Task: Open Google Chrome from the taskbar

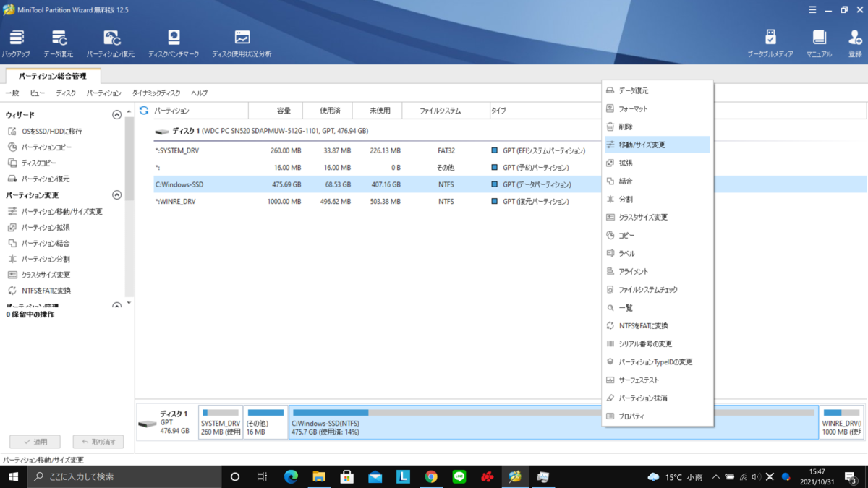Action: click(432, 476)
